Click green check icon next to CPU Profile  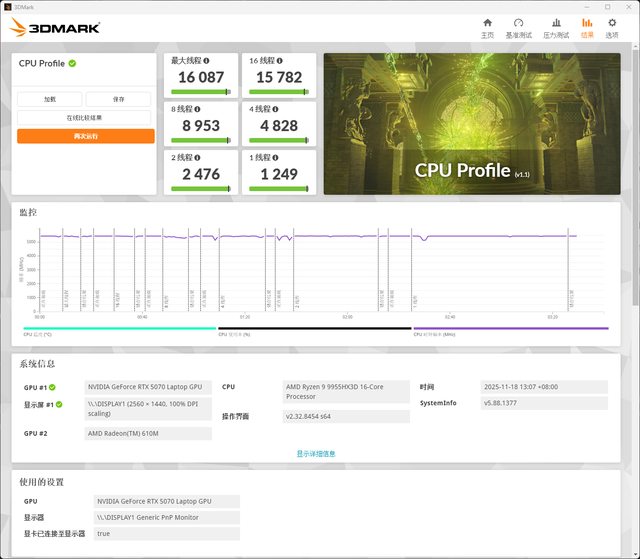pos(72,64)
